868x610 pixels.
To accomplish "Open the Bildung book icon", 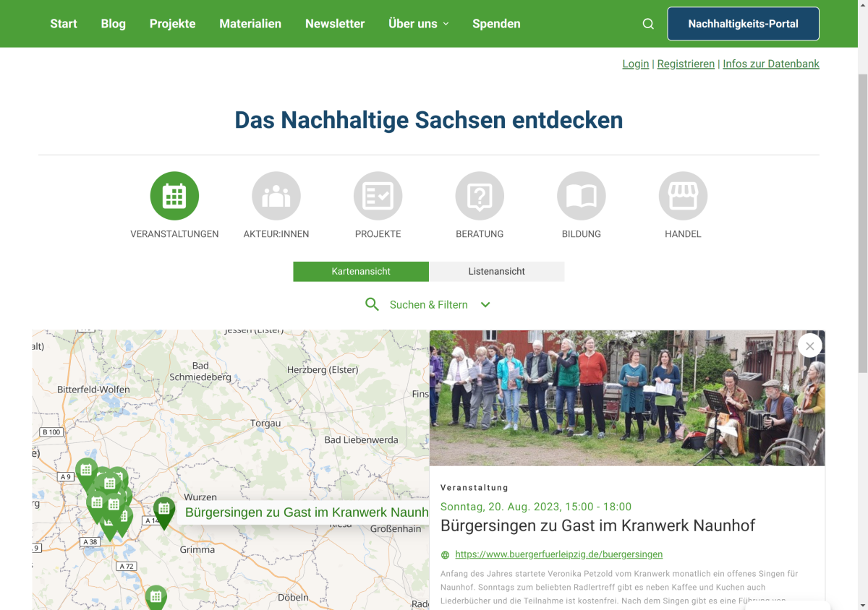I will (x=582, y=195).
